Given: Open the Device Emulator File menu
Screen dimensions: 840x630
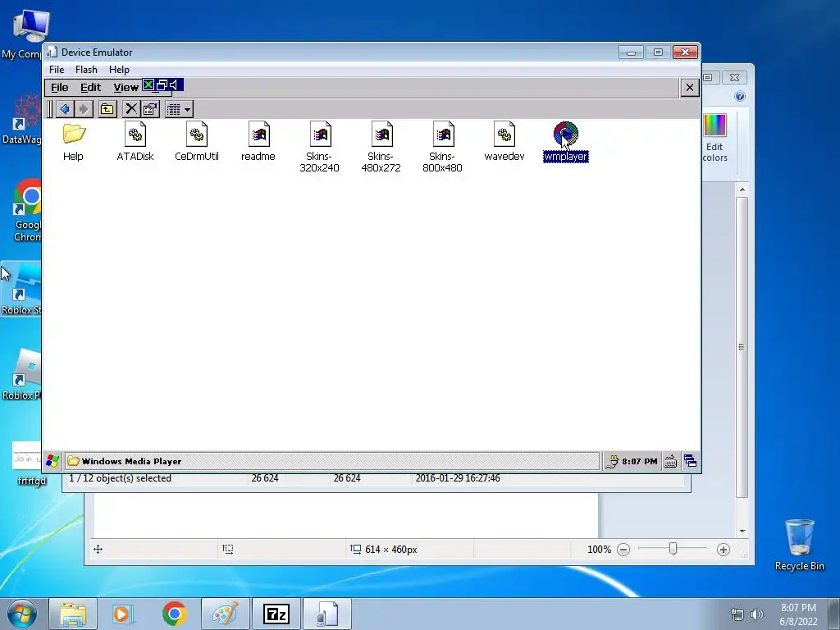Looking at the screenshot, I should point(57,70).
